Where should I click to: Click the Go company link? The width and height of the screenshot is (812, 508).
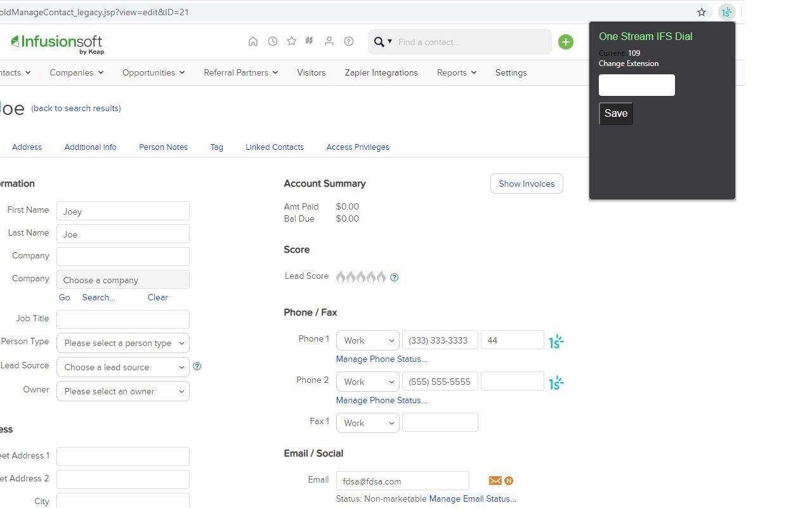[65, 297]
